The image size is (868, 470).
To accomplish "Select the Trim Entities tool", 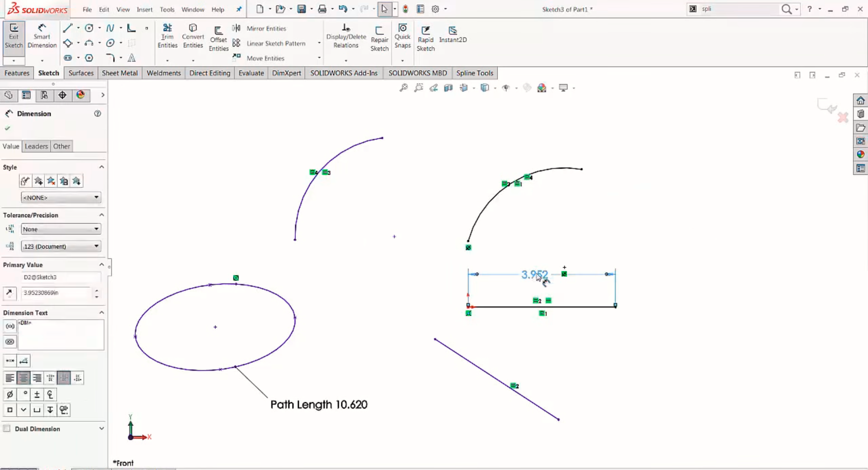I will pos(167,36).
